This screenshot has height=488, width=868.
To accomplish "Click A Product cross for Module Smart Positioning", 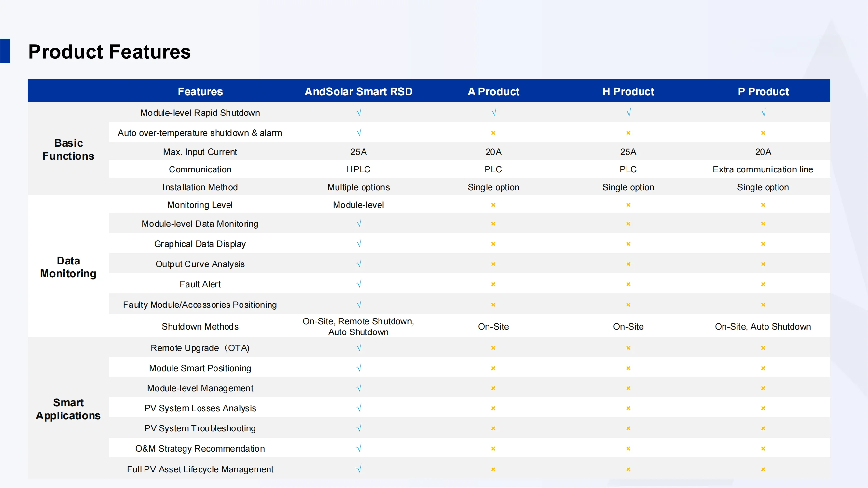I will coord(493,368).
